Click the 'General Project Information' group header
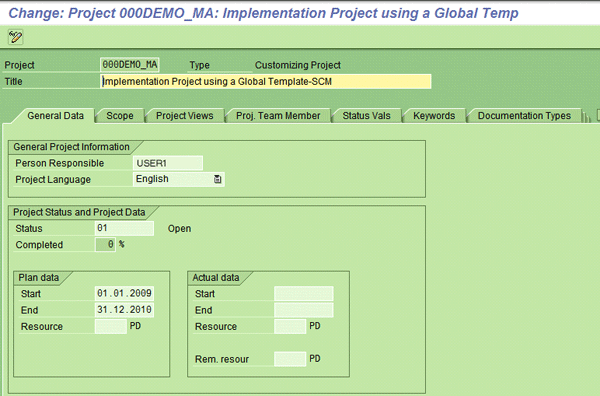This screenshot has width=600, height=396. (71, 147)
